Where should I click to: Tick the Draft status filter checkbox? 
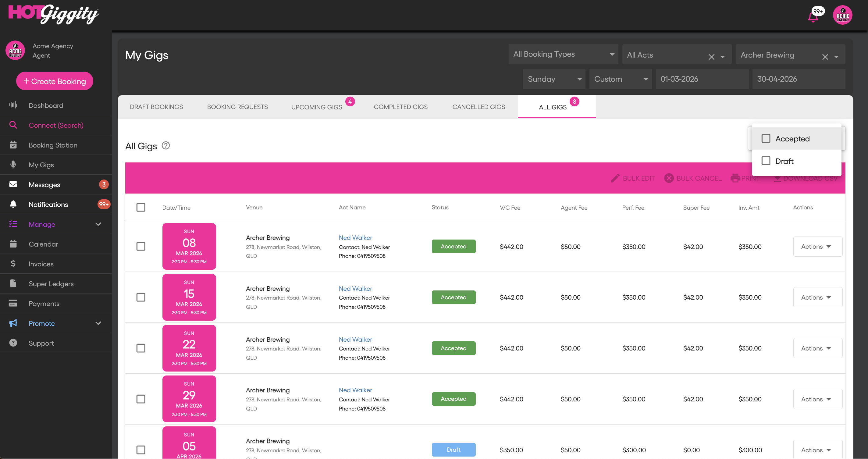(766, 161)
